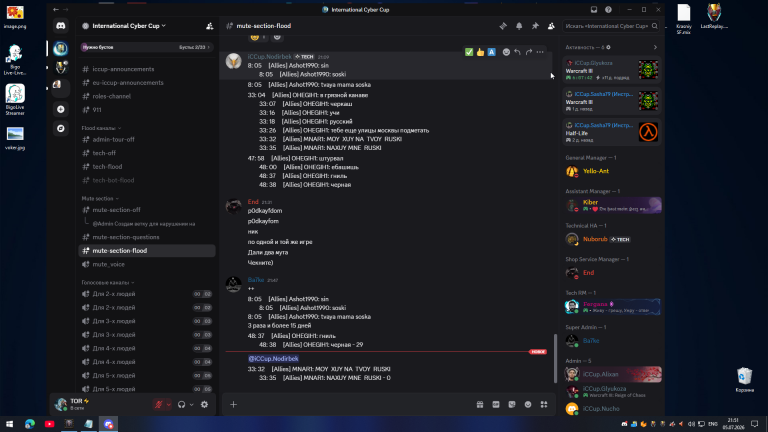This screenshot has height=432, width=768.
Task: Open attachment plus button in message box
Action: 234,405
